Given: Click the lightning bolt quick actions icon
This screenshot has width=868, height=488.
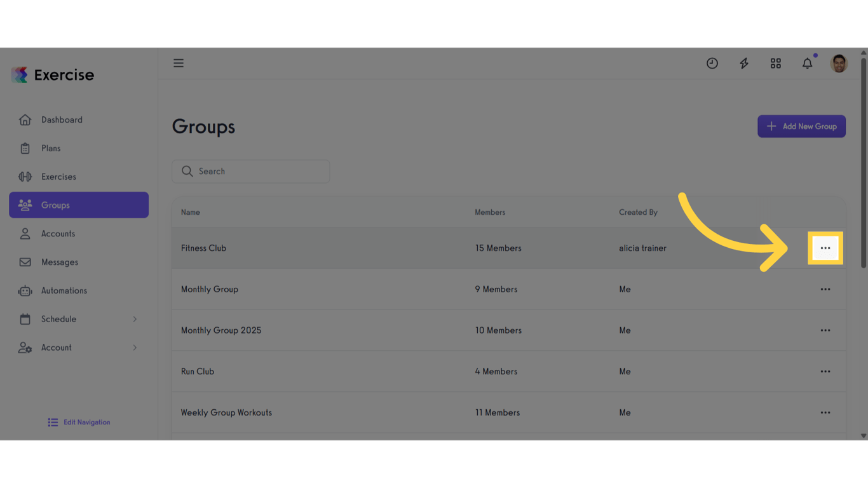Looking at the screenshot, I should point(743,63).
